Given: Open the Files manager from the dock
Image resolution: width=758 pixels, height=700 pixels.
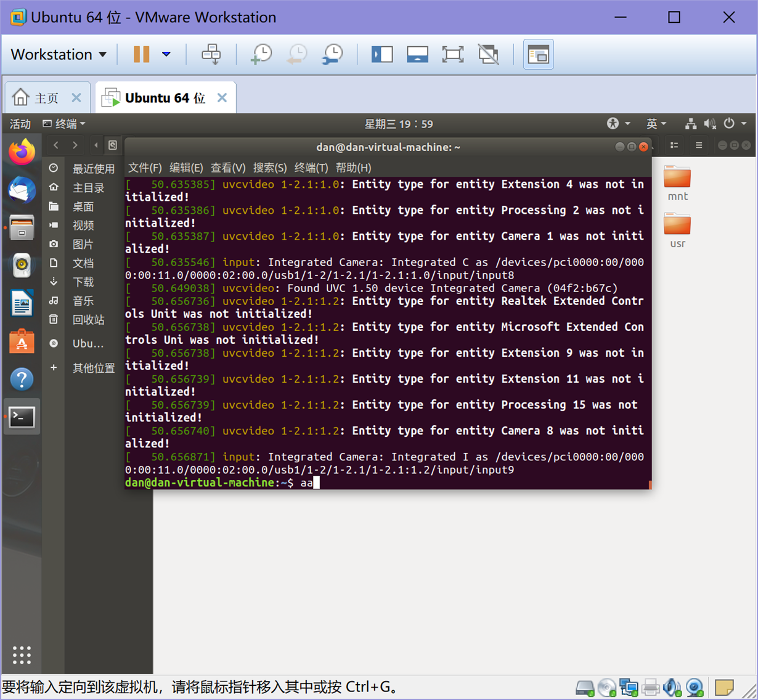Looking at the screenshot, I should pos(22,228).
